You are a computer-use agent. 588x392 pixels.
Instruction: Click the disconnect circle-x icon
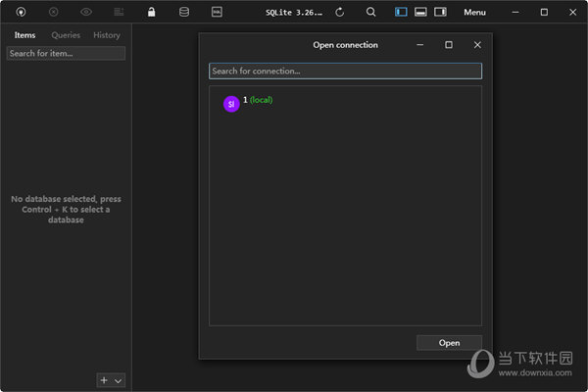tap(54, 12)
